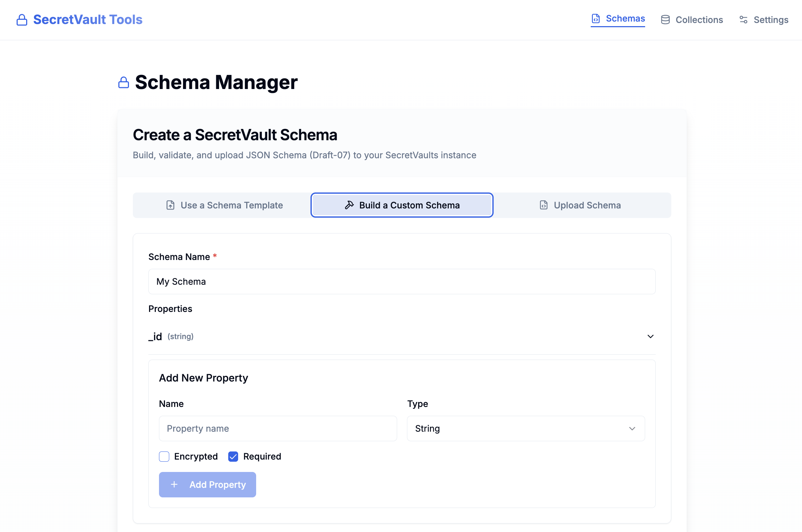Click the lock icon beside SecretVault Tools
802x532 pixels.
pyautogui.click(x=22, y=20)
